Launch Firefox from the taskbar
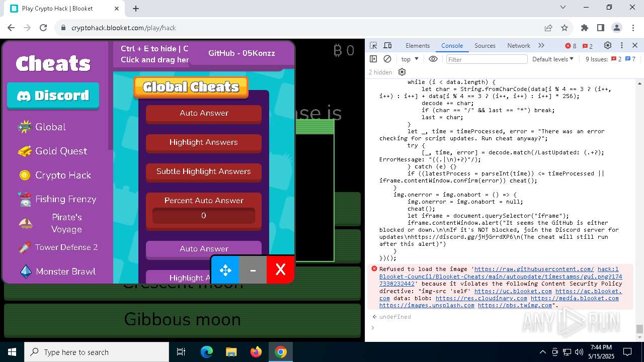Image resolution: width=644 pixels, height=362 pixels. pyautogui.click(x=256, y=352)
